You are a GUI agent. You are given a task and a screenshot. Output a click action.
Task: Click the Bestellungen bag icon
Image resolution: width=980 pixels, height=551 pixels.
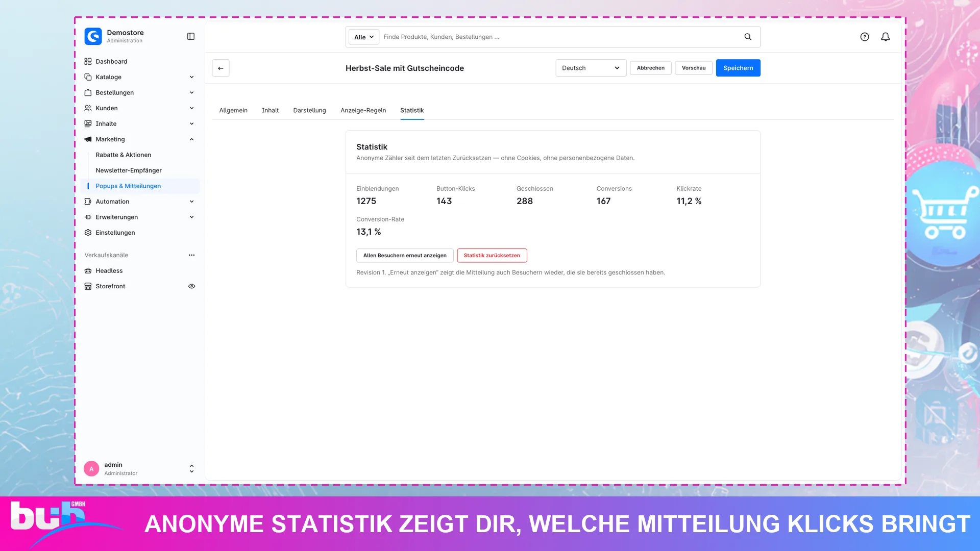pos(88,92)
